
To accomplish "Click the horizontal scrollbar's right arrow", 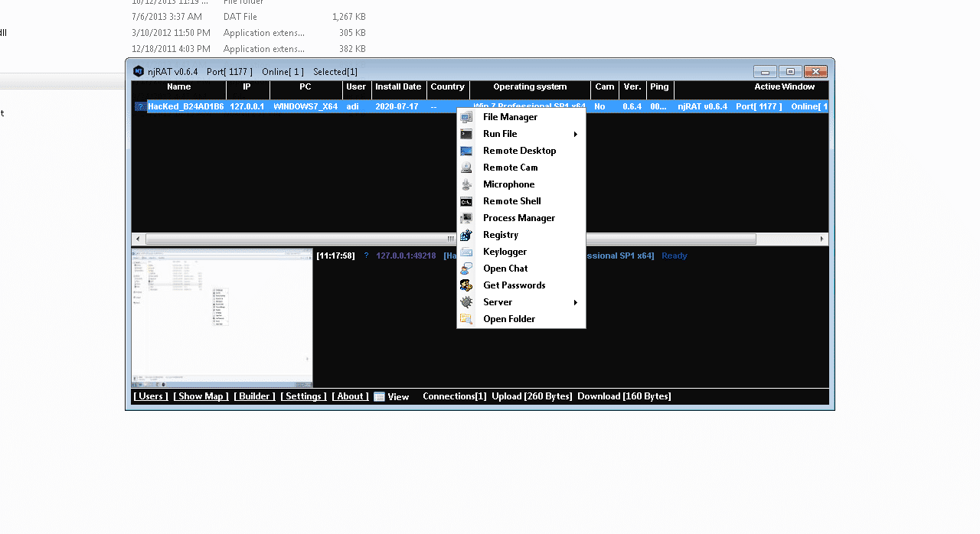I will (x=824, y=238).
